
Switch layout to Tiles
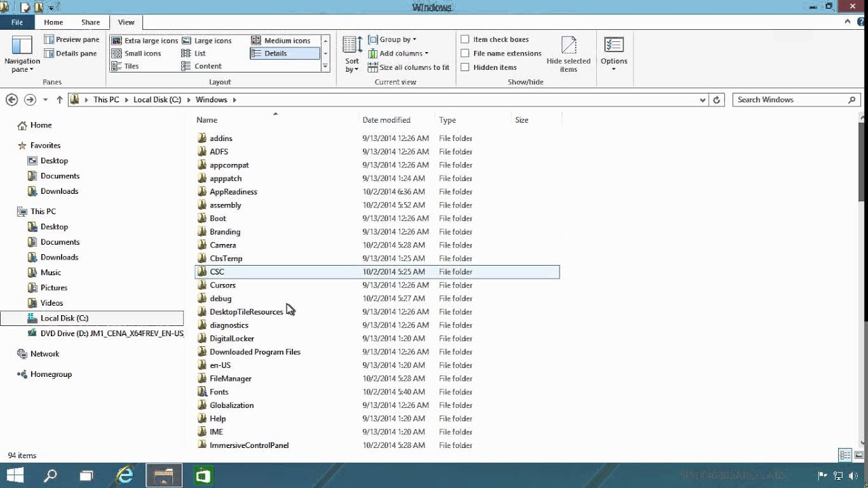126,66
